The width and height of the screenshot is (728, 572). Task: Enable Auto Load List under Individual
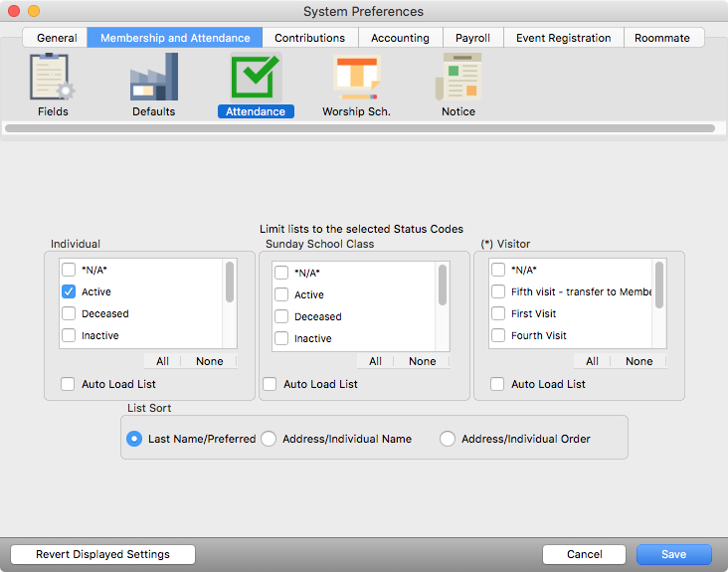[69, 384]
